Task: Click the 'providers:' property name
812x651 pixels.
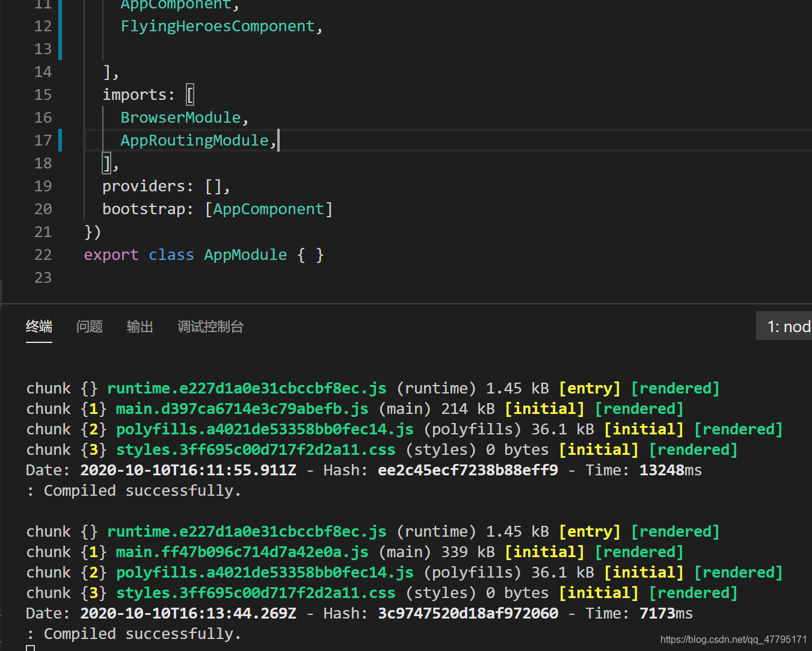Action: pos(148,186)
